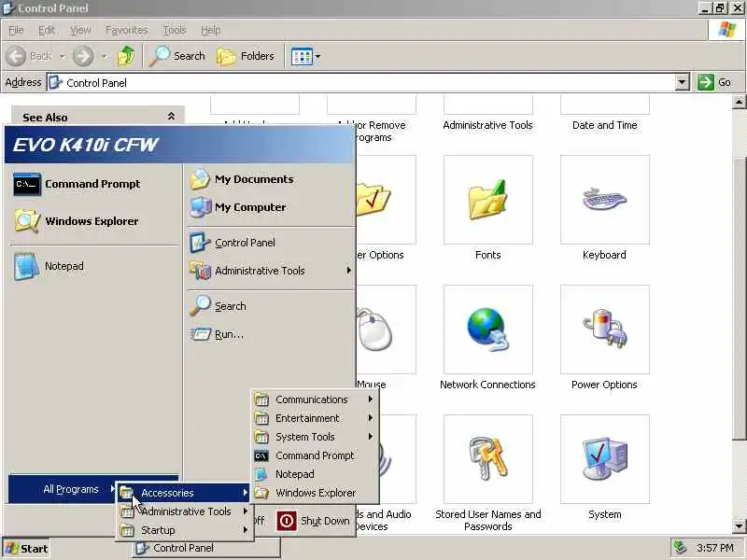This screenshot has height=560, width=747.
Task: Expand the Communications submenu
Action: (x=315, y=399)
